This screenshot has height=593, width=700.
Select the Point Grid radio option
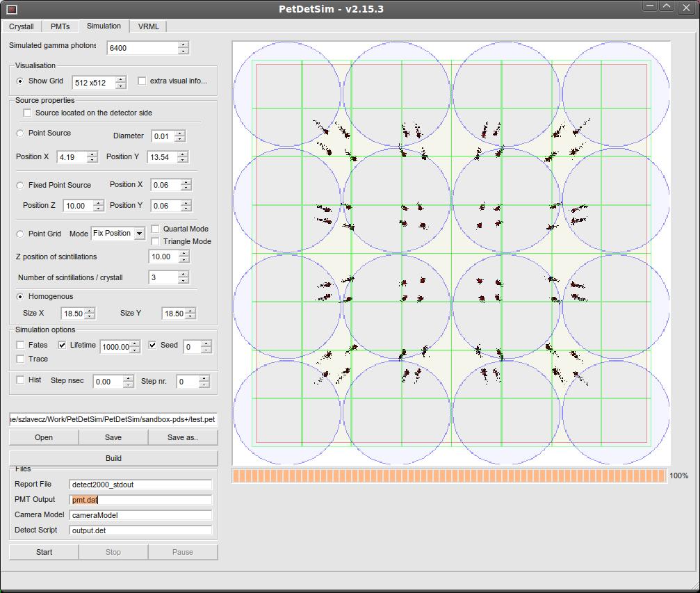[20, 234]
